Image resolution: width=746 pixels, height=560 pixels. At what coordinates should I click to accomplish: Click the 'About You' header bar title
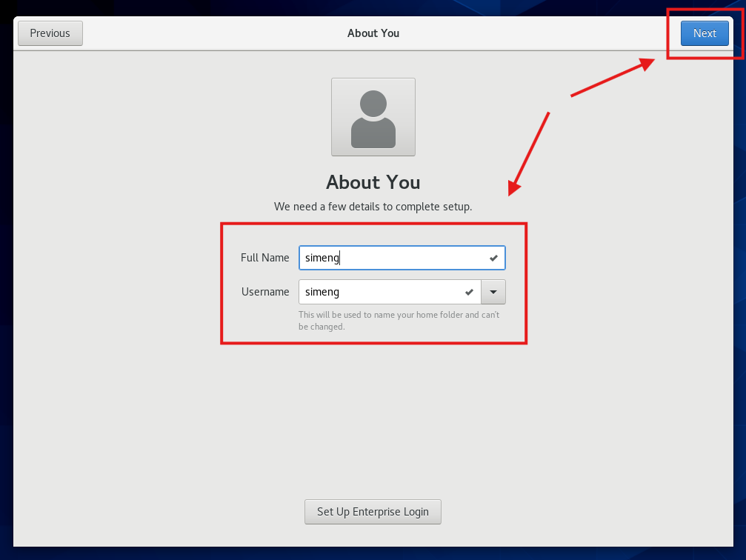pyautogui.click(x=373, y=33)
